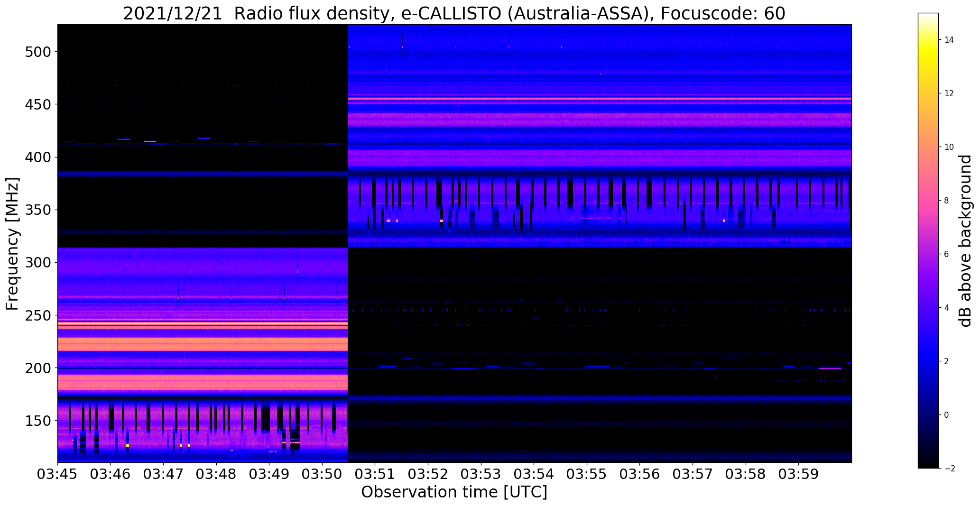The height and width of the screenshot is (506, 980).
Task: Click the 03:53 time tick label
Action: pyautogui.click(x=481, y=474)
